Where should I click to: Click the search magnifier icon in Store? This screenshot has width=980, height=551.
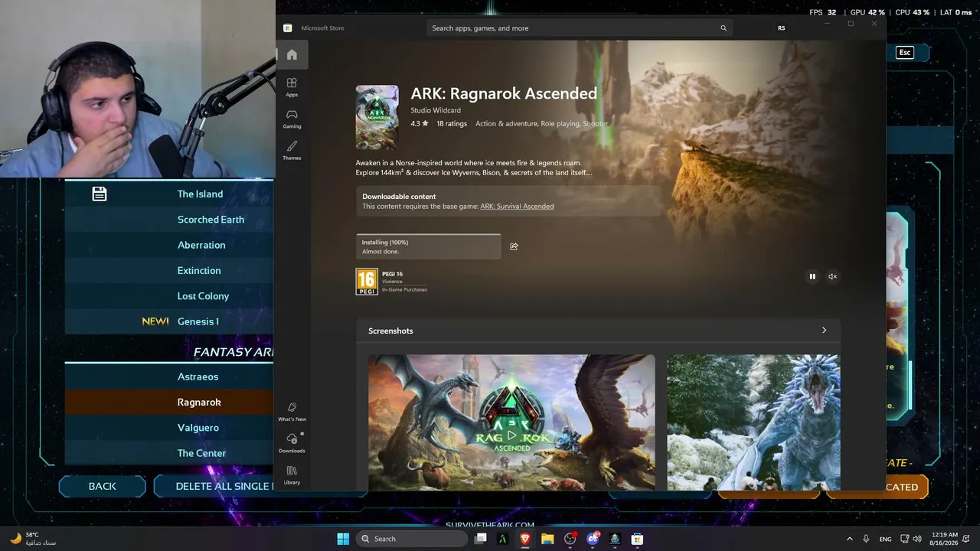tap(724, 28)
